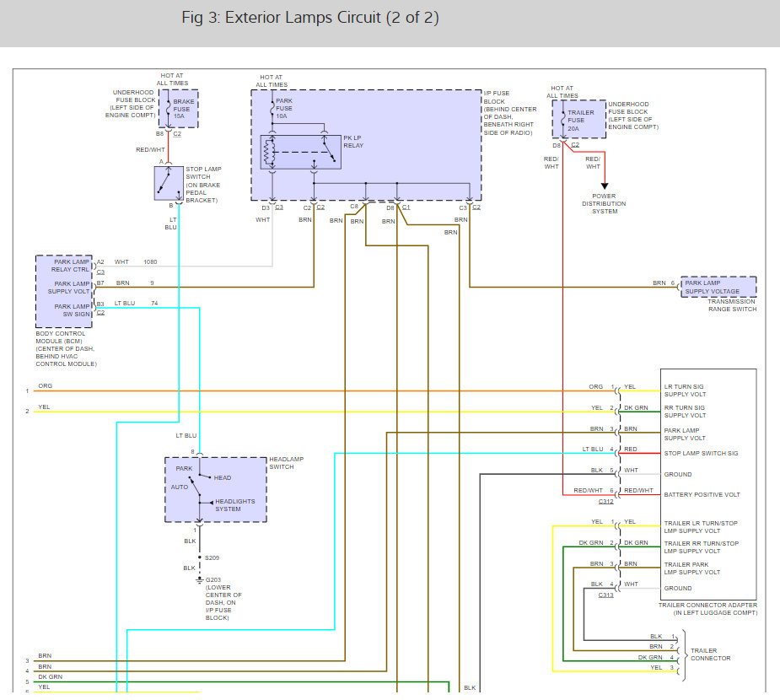
Task: Click HEADLIGHTS SYSTEM inside headlamp switch
Action: pyautogui.click(x=234, y=505)
